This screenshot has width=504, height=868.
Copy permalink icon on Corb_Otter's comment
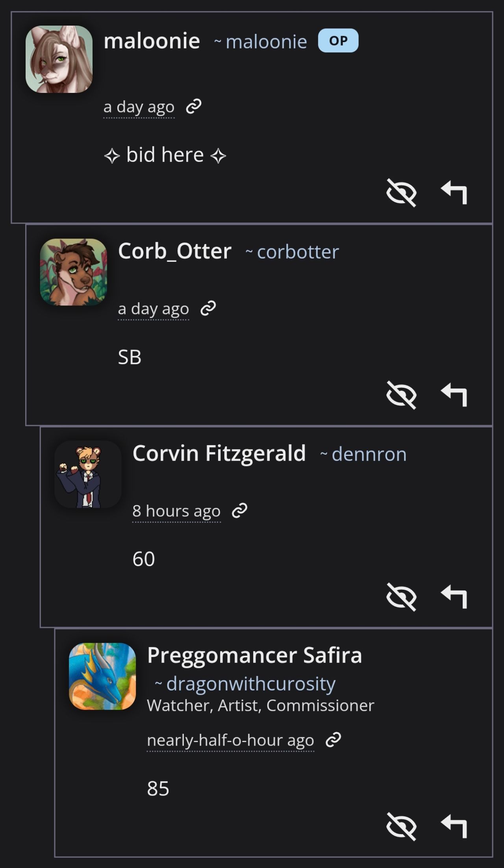[x=208, y=308]
